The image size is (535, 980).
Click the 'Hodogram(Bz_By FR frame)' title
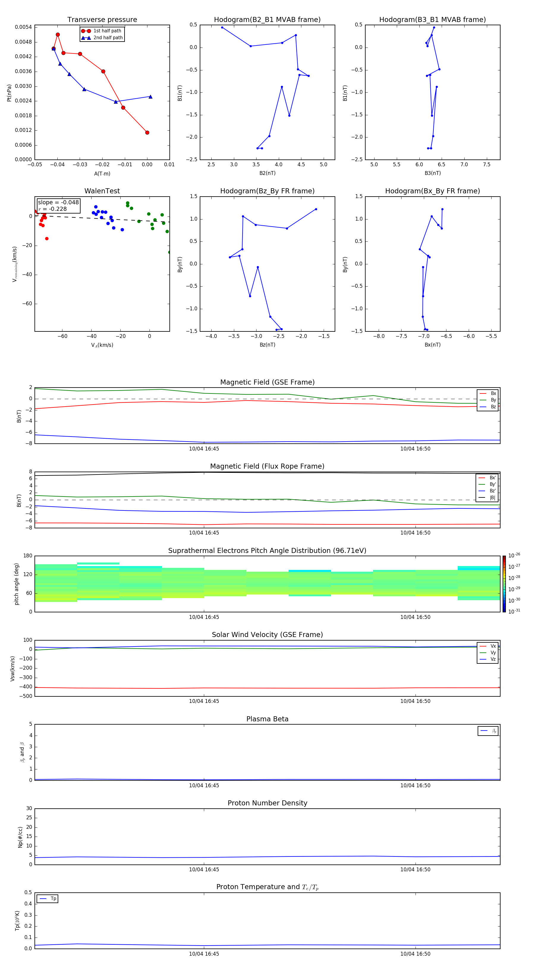pos(267,191)
